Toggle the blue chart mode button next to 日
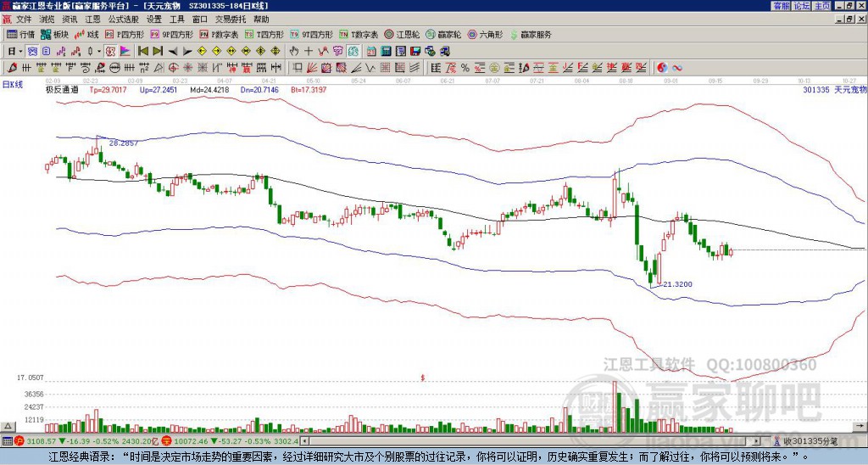This screenshot has height=465, width=868. coord(32,52)
